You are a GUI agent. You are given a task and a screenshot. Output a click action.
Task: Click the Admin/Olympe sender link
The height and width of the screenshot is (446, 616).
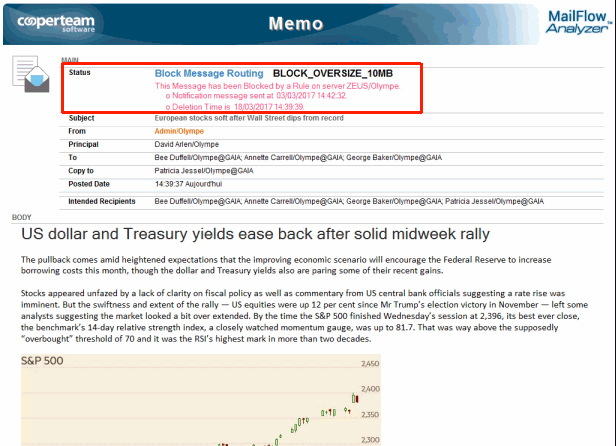click(179, 131)
